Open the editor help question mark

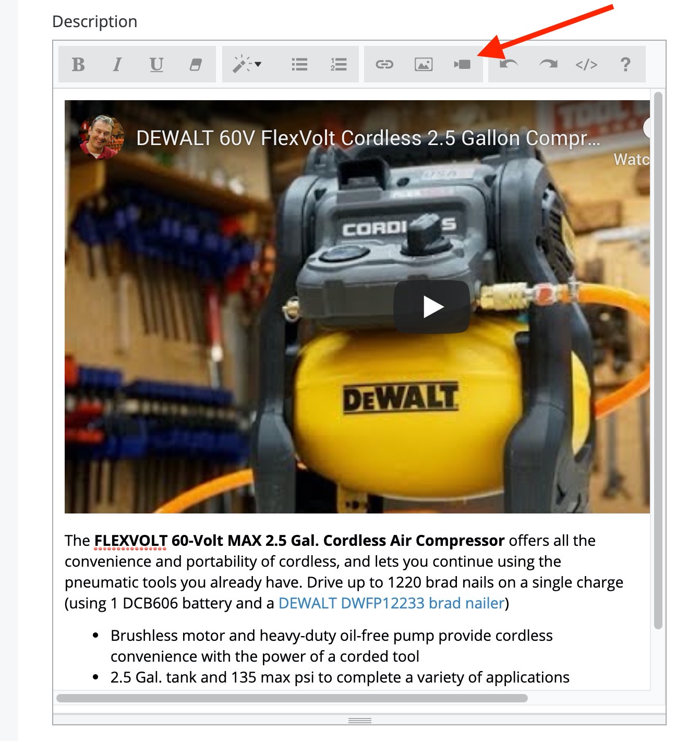625,64
